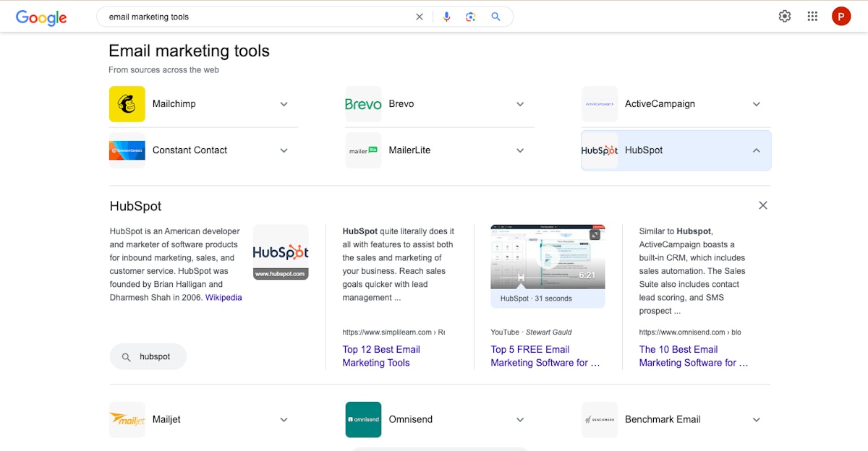The height and width of the screenshot is (451, 868).
Task: Expand the Omnisend entry
Action: tap(519, 419)
